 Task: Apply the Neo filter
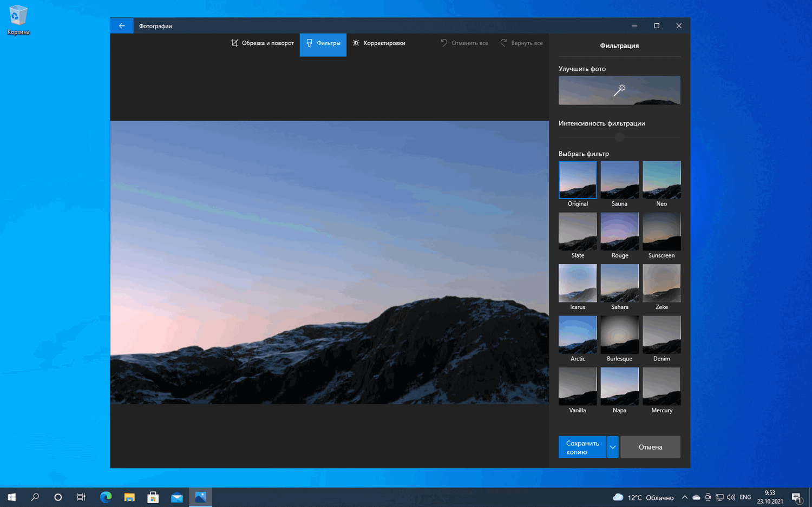pos(662,180)
